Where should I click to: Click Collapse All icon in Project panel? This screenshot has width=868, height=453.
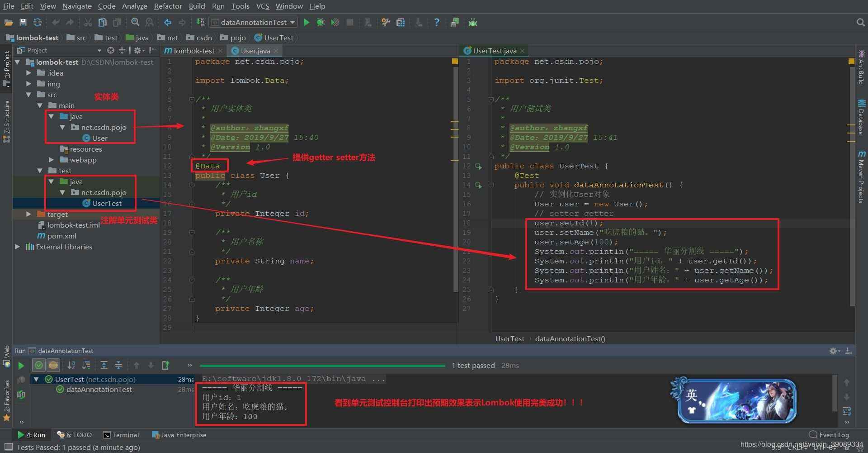pyautogui.click(x=122, y=50)
